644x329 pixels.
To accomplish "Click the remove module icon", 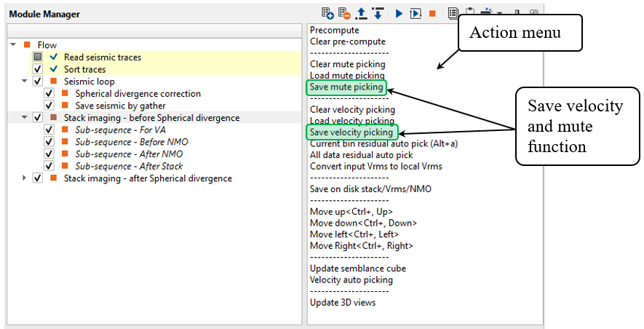I will pyautogui.click(x=345, y=13).
